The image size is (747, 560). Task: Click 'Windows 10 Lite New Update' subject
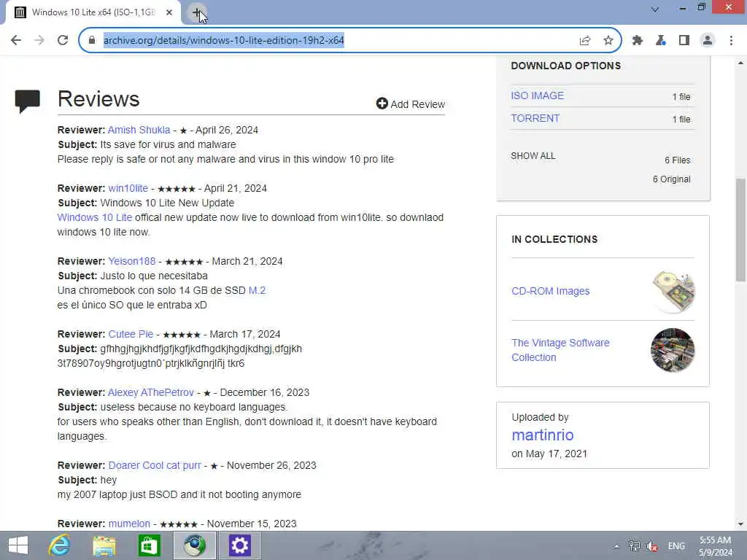[x=167, y=203]
